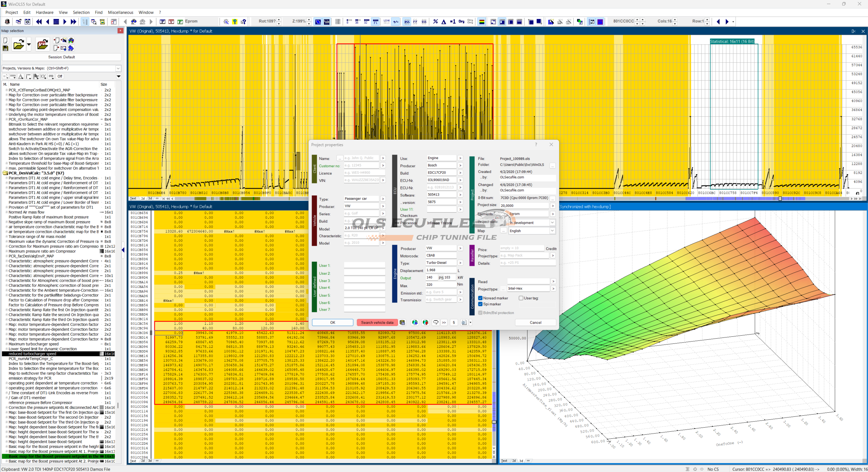This screenshot has height=472, width=868.
Task: Click the fast-forward double arrow icon
Action: (x=74, y=22)
